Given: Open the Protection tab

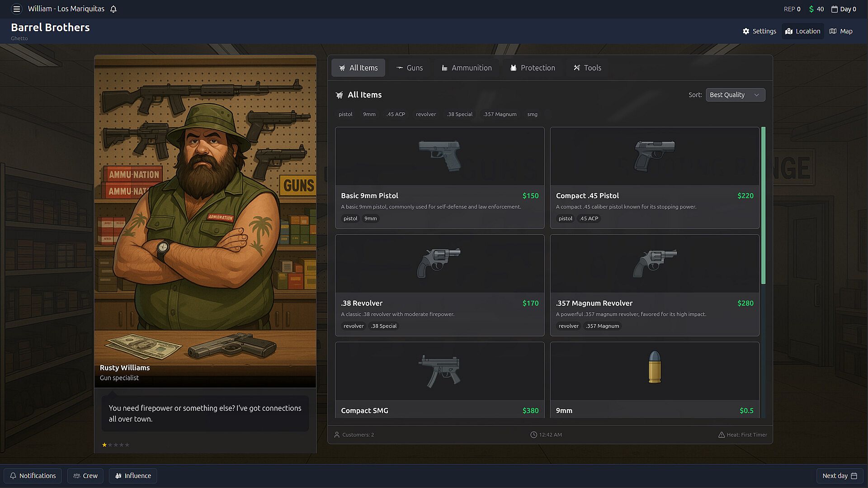Looking at the screenshot, I should coord(533,68).
